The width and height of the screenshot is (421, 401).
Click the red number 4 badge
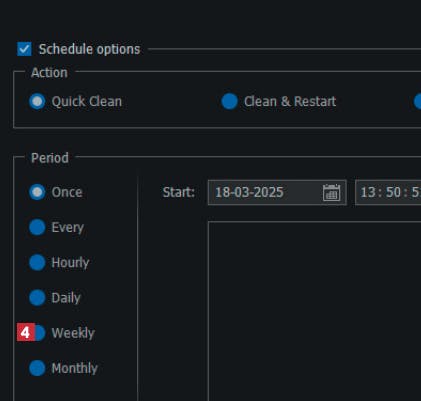tap(26, 332)
